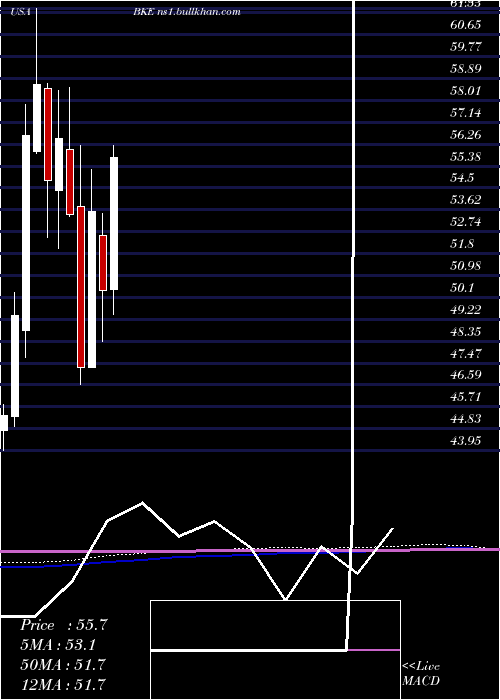Click the 58.89 price axis label
The image size is (500, 700).
click(x=466, y=68)
